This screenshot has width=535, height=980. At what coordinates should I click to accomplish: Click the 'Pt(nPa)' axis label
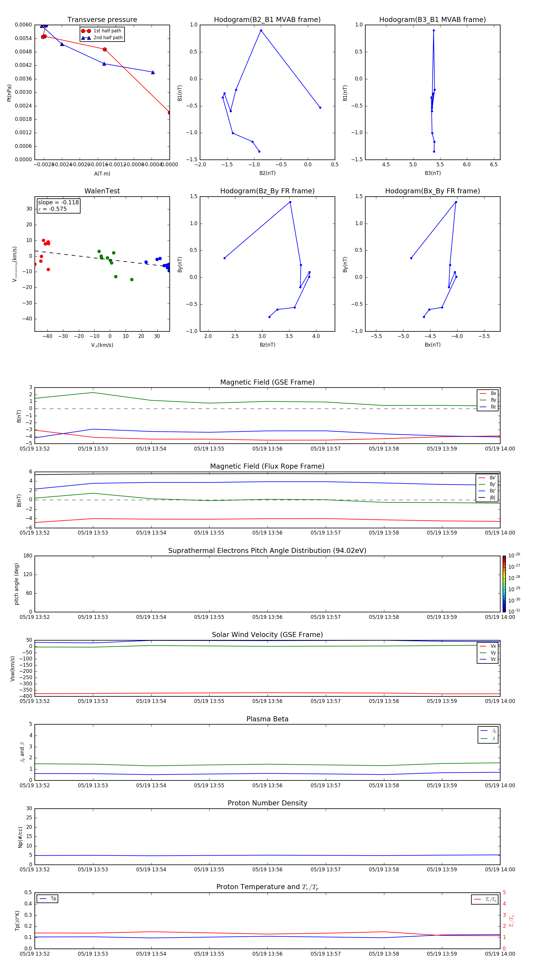(x=9, y=92)
